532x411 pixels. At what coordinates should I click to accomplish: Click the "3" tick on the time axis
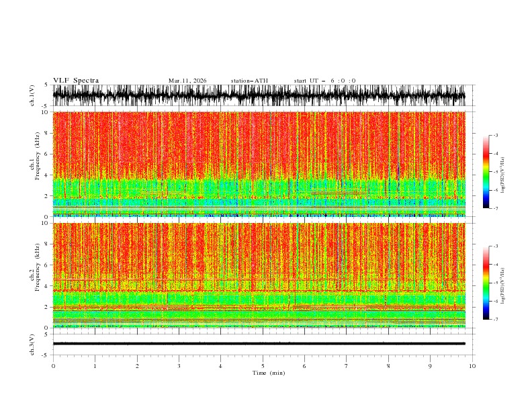pyautogui.click(x=179, y=366)
